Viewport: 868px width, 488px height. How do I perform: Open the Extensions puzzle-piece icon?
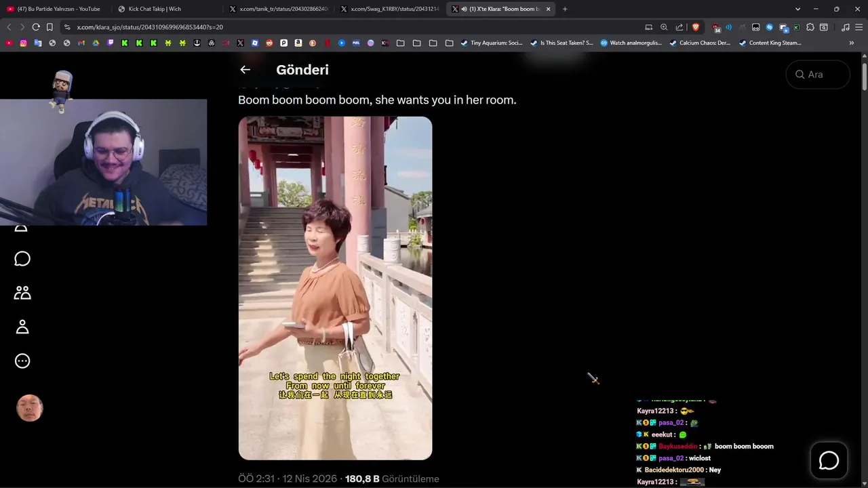tap(810, 27)
